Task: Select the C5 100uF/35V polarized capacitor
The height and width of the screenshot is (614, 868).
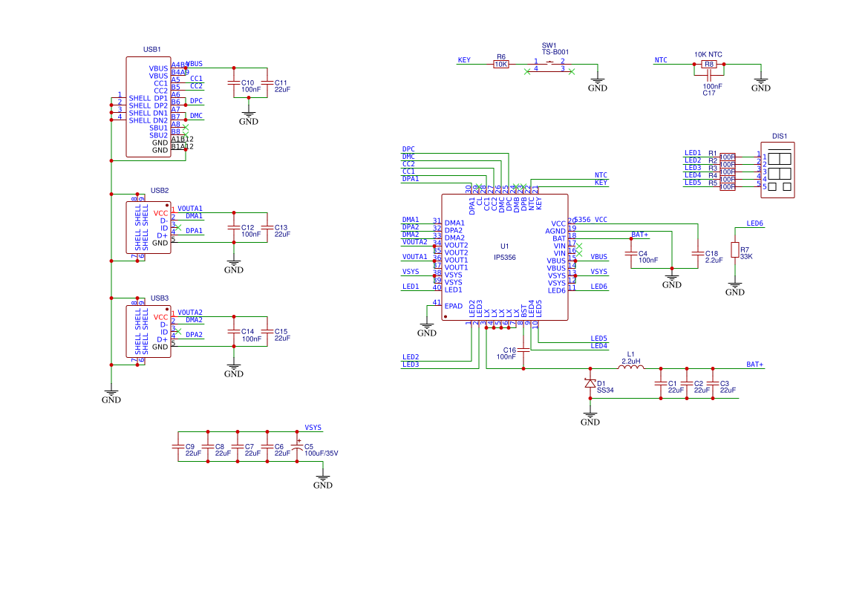Action: [x=297, y=447]
